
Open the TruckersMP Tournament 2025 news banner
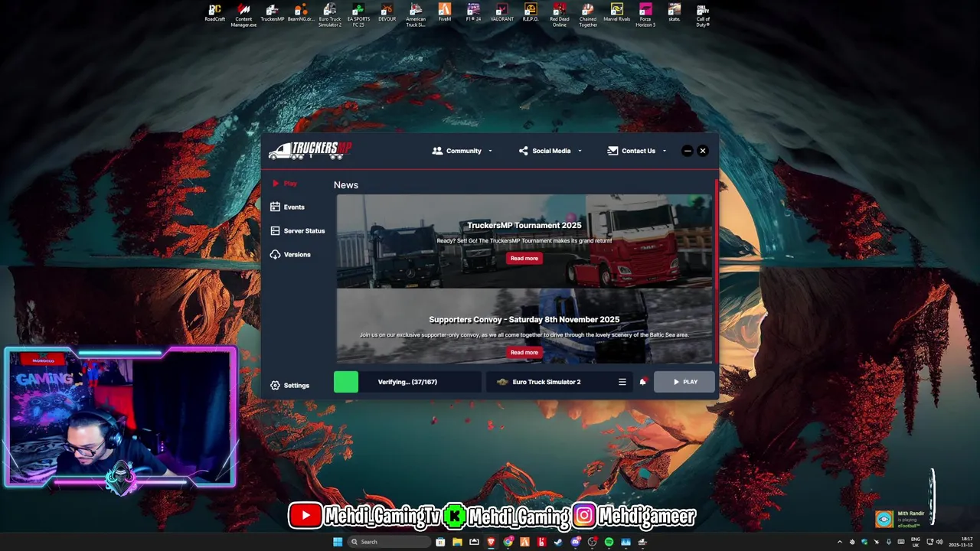[524, 241]
